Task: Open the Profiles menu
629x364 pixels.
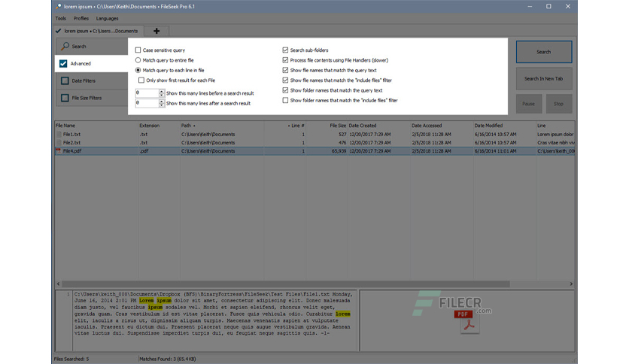Action: click(81, 19)
